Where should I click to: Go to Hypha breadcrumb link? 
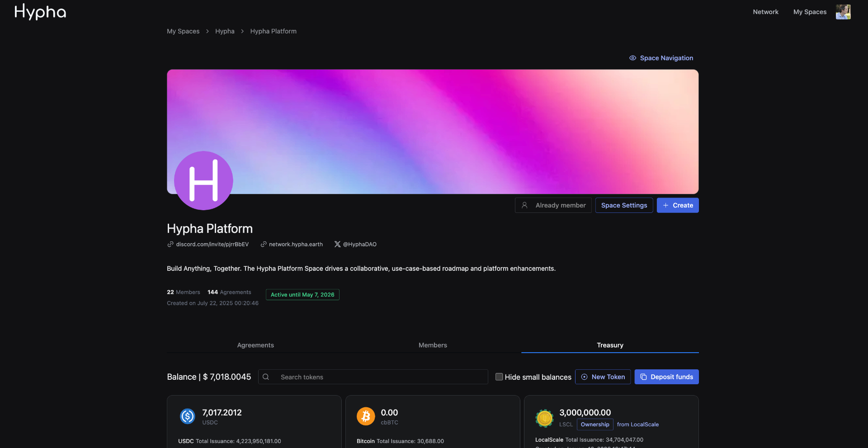[x=225, y=31]
